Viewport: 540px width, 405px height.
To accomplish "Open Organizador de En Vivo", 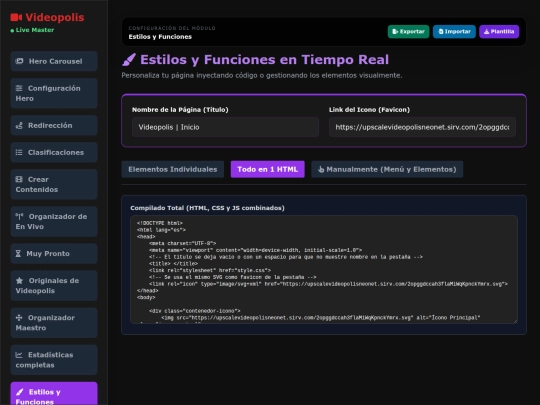I will [54, 221].
